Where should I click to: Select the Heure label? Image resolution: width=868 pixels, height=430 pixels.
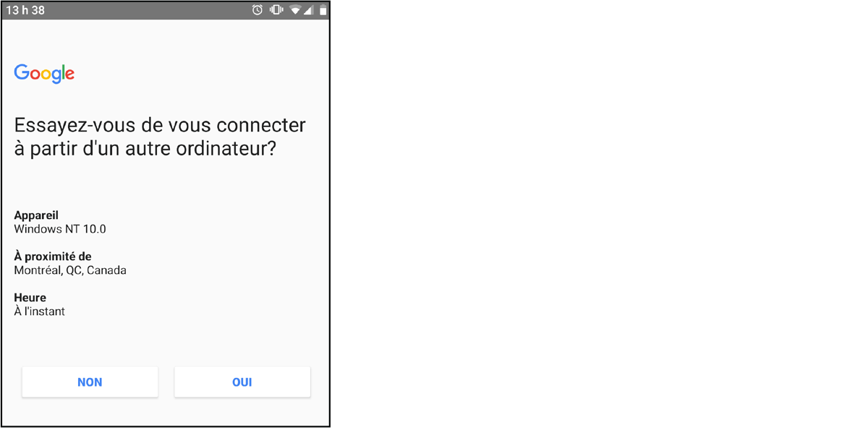30,298
